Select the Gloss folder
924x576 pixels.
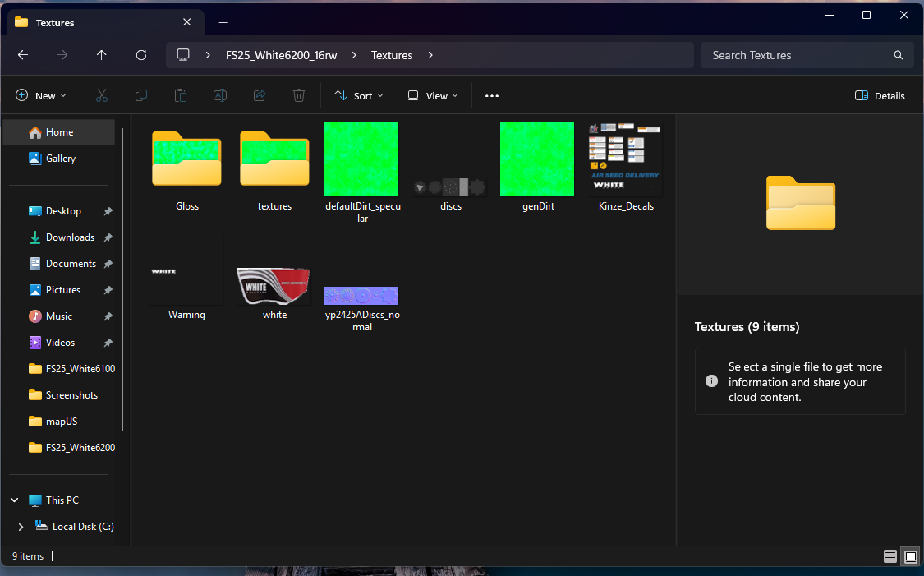(x=186, y=168)
